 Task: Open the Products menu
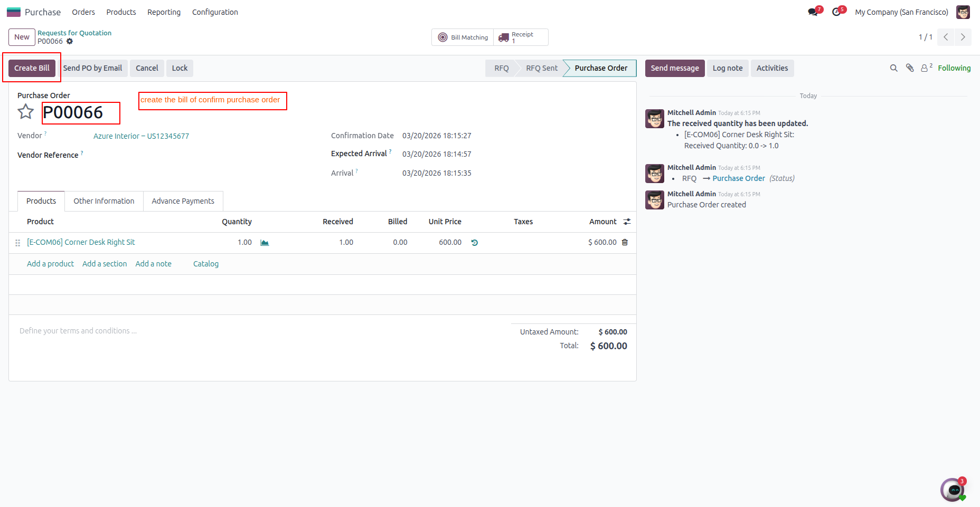coord(121,12)
